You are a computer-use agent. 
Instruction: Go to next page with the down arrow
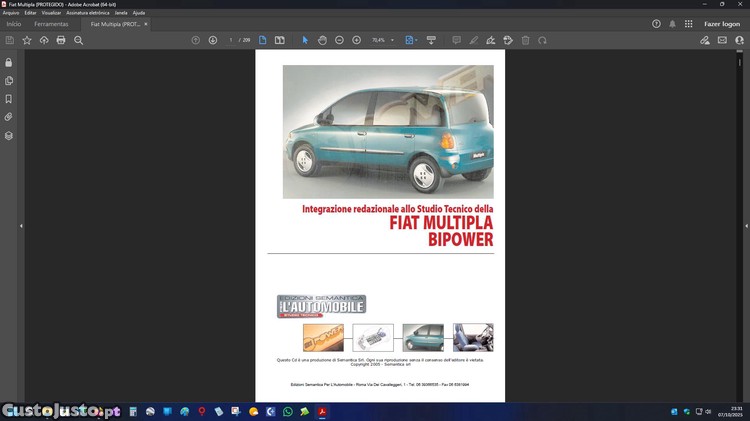click(x=213, y=40)
